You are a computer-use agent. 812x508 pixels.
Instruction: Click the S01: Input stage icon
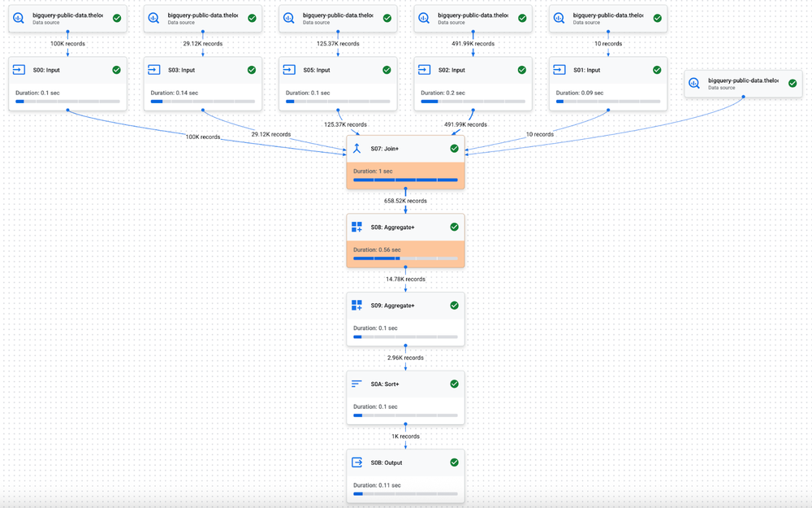[559, 69]
